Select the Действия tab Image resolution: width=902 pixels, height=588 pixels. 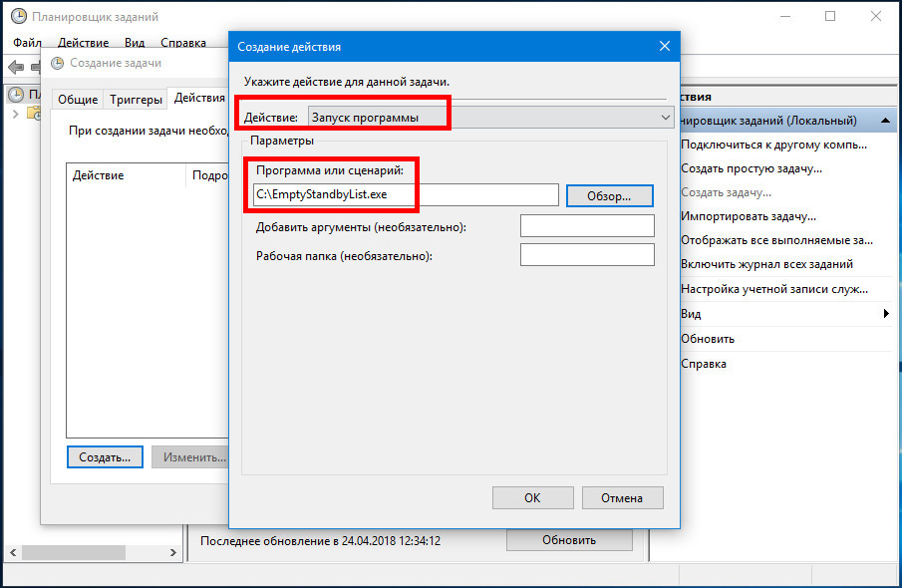coord(199,98)
